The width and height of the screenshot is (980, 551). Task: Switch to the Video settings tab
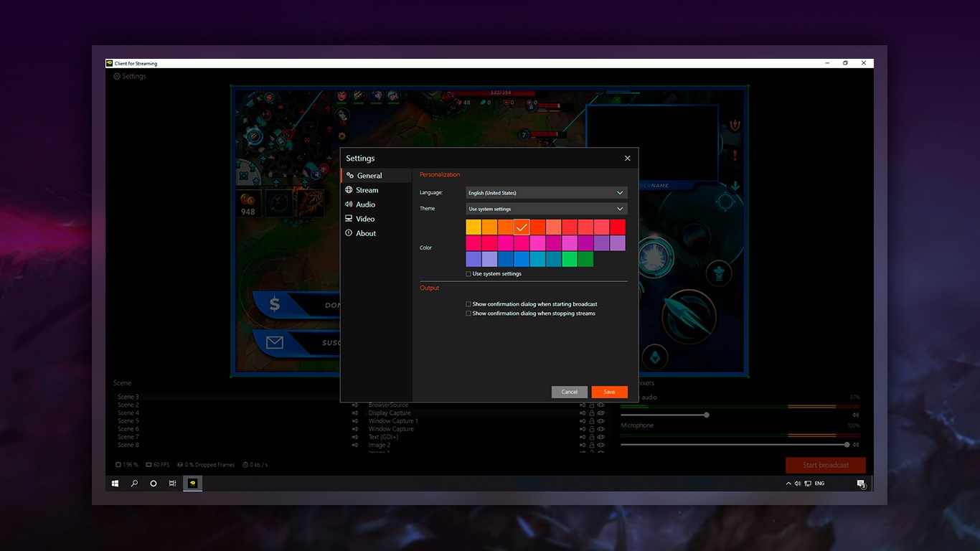(376, 219)
